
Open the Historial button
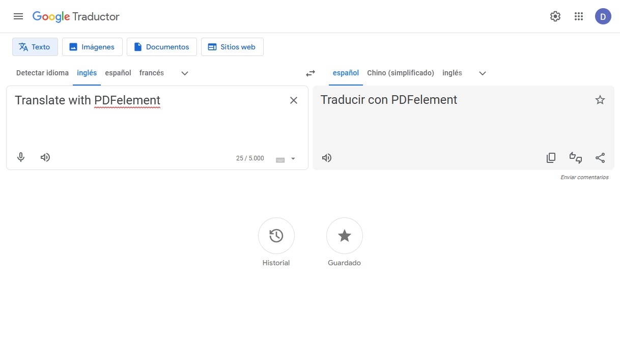(x=276, y=236)
